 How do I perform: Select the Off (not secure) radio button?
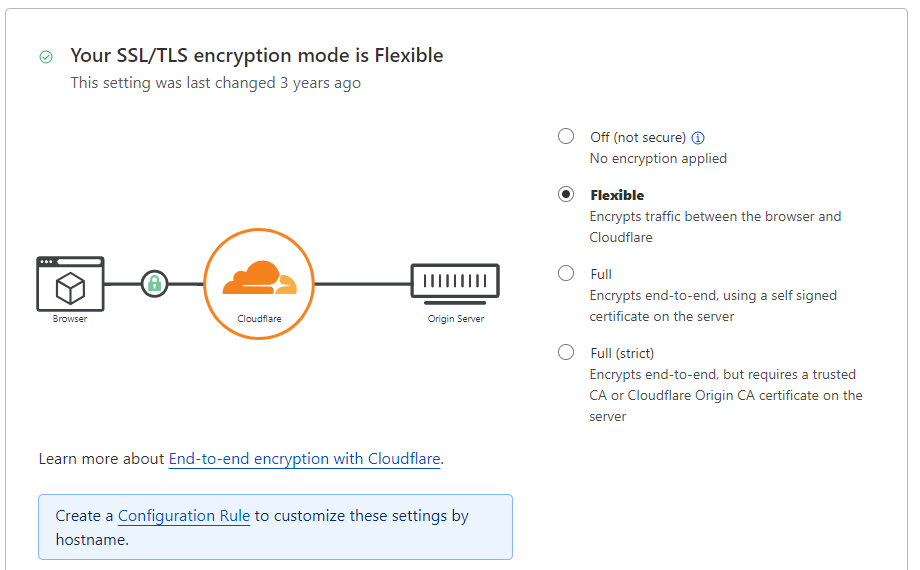[566, 136]
